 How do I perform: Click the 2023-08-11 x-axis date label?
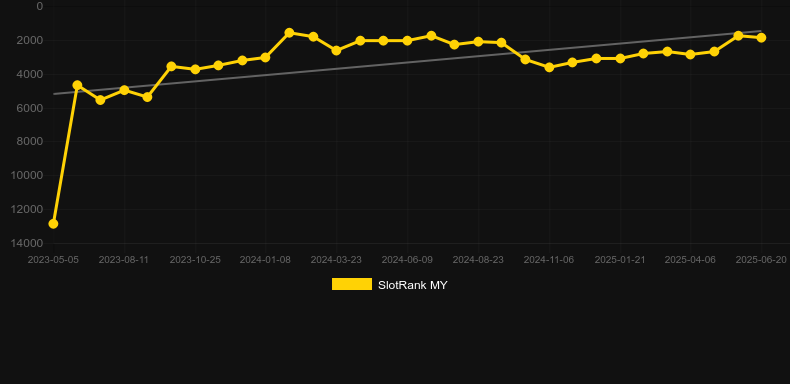(x=123, y=260)
